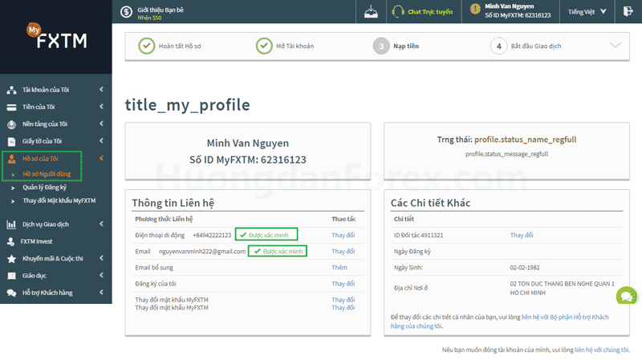Click the Giấy tờ của Tôi document icon
The width and height of the screenshot is (642, 364).
coord(11,141)
